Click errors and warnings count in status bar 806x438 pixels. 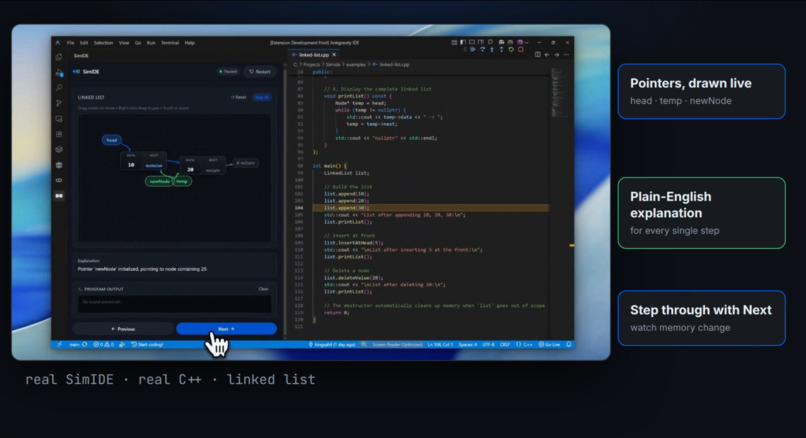(x=103, y=344)
